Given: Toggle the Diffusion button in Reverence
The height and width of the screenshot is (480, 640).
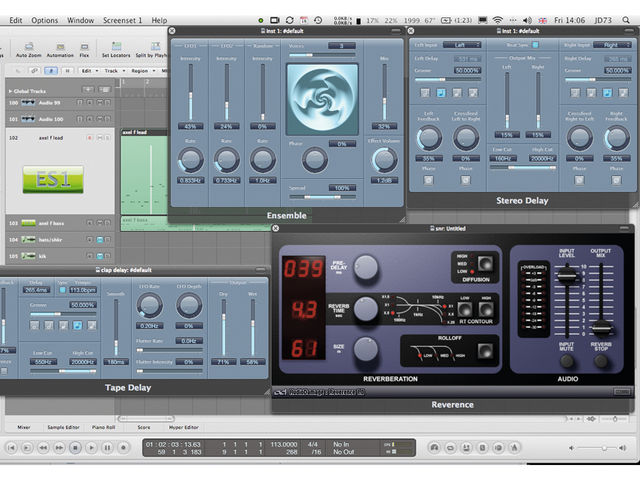Looking at the screenshot, I should point(485,264).
